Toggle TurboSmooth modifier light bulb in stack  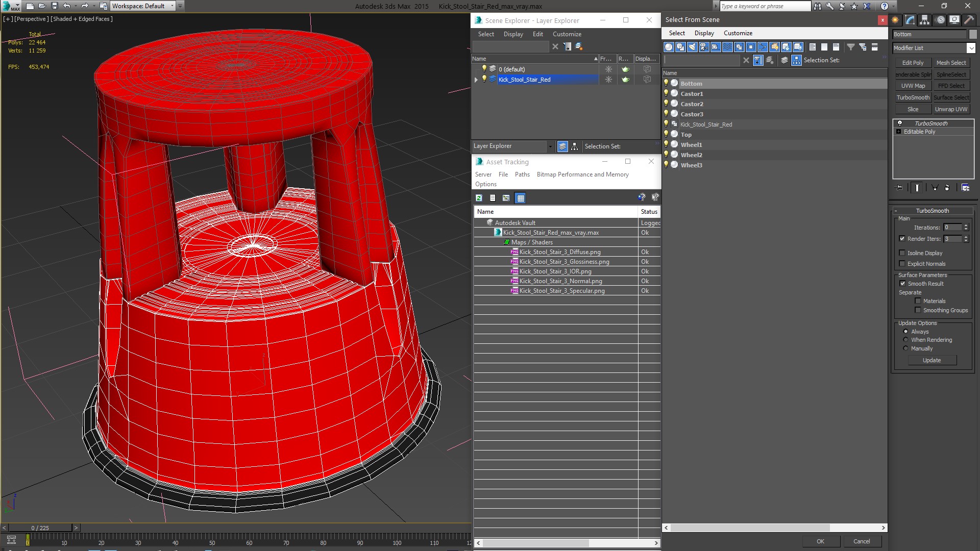[x=899, y=123]
